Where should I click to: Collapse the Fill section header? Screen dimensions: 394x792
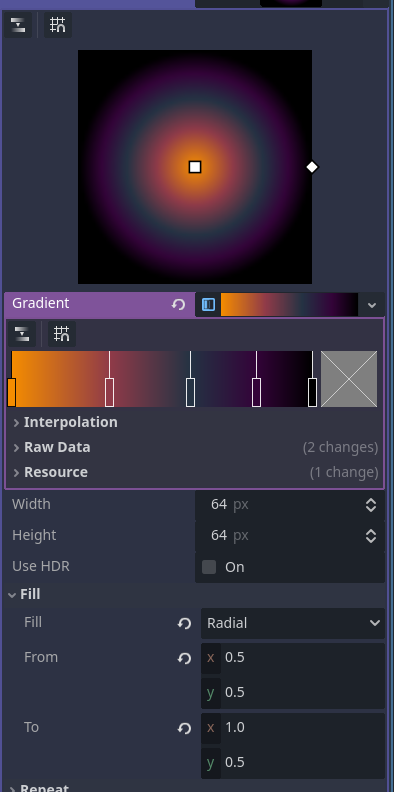pos(194,595)
